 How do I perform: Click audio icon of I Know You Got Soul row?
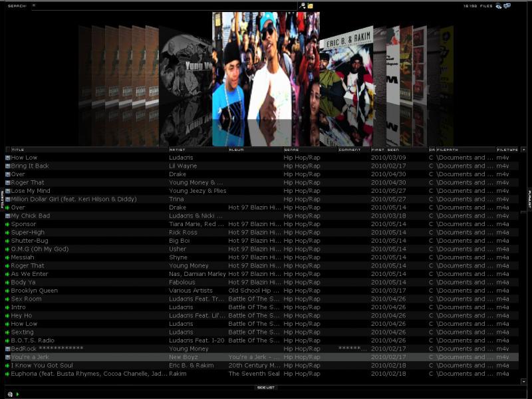coord(7,365)
